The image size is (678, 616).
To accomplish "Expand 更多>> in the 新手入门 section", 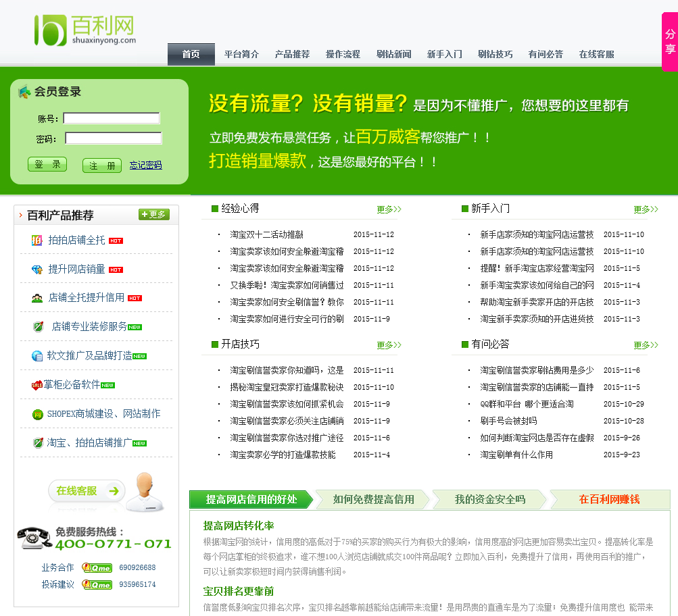I will click(x=646, y=209).
